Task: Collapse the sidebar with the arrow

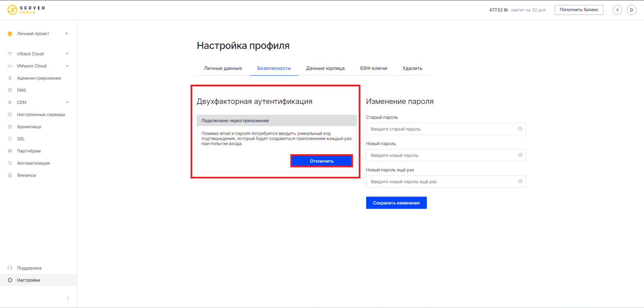Action: 68,298
